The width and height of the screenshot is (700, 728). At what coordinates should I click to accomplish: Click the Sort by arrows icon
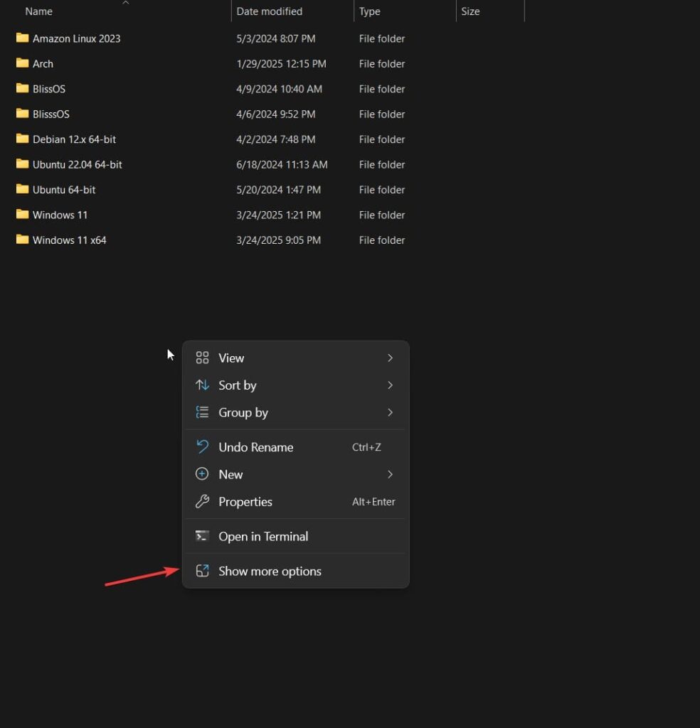tap(203, 385)
